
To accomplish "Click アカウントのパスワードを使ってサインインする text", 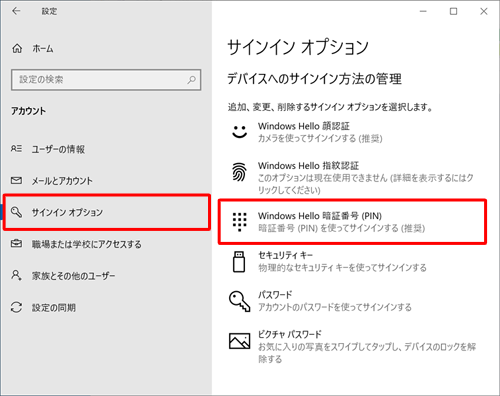I will pos(335,307).
